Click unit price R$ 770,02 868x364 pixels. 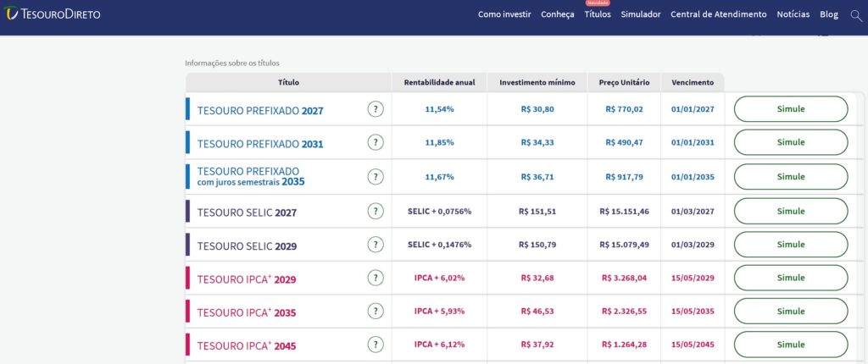pos(624,109)
